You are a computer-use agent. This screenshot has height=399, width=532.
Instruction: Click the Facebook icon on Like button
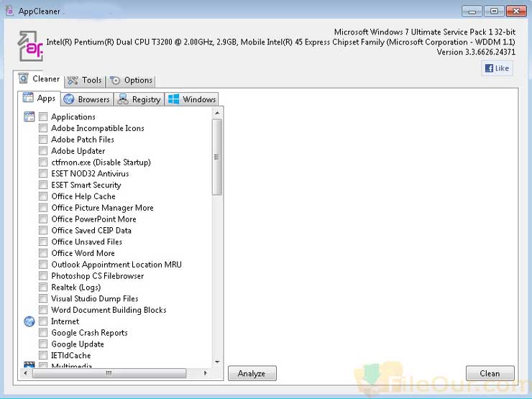(x=489, y=68)
